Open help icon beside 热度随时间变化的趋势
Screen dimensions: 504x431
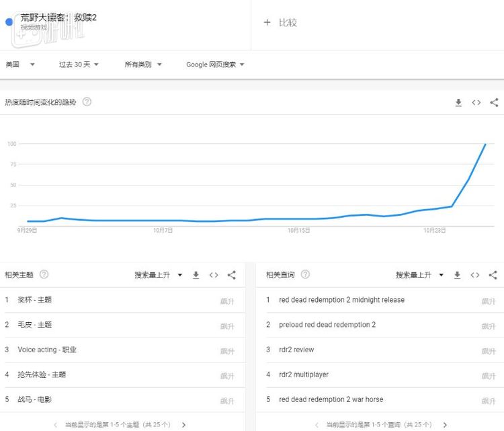click(87, 102)
